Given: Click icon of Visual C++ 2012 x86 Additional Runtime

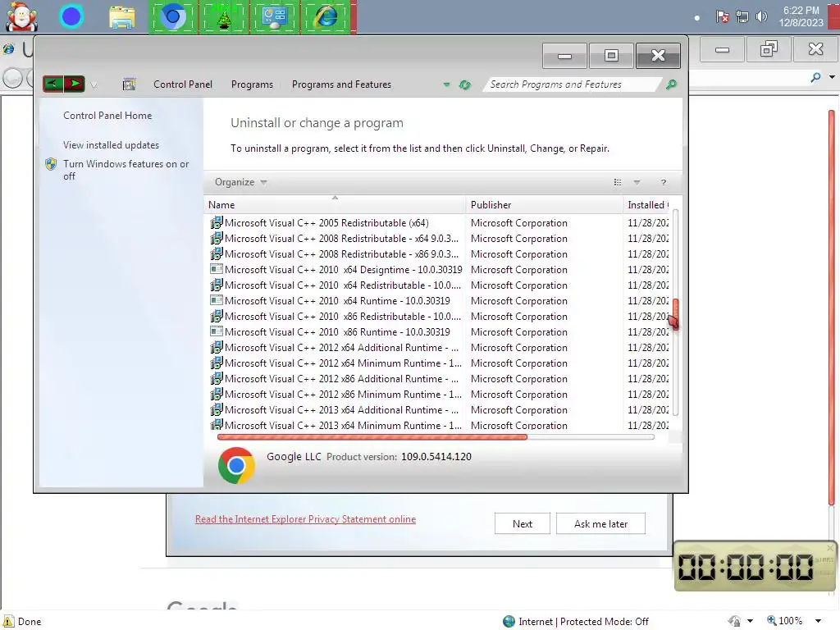Looking at the screenshot, I should (217, 378).
